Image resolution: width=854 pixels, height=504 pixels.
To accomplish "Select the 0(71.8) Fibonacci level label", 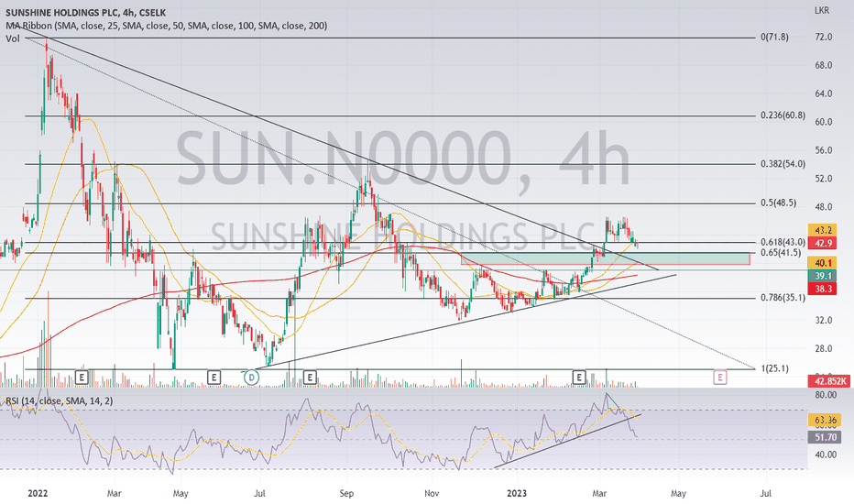I will pos(774,37).
